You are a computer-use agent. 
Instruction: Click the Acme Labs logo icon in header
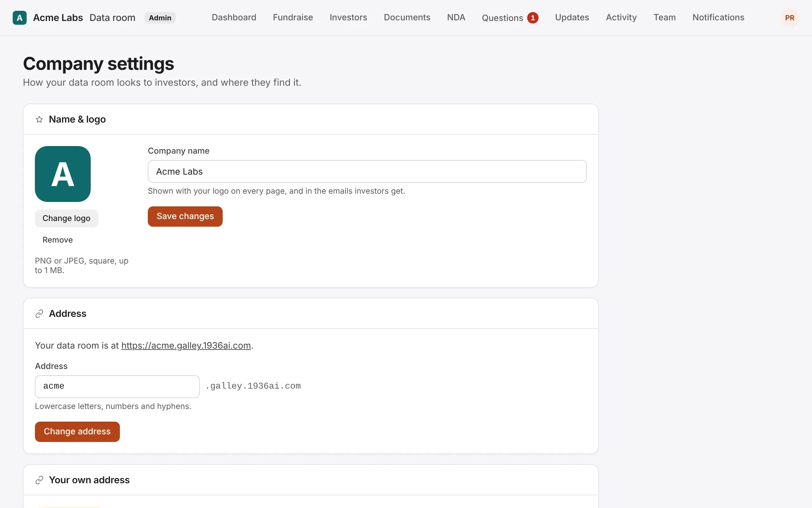click(19, 18)
